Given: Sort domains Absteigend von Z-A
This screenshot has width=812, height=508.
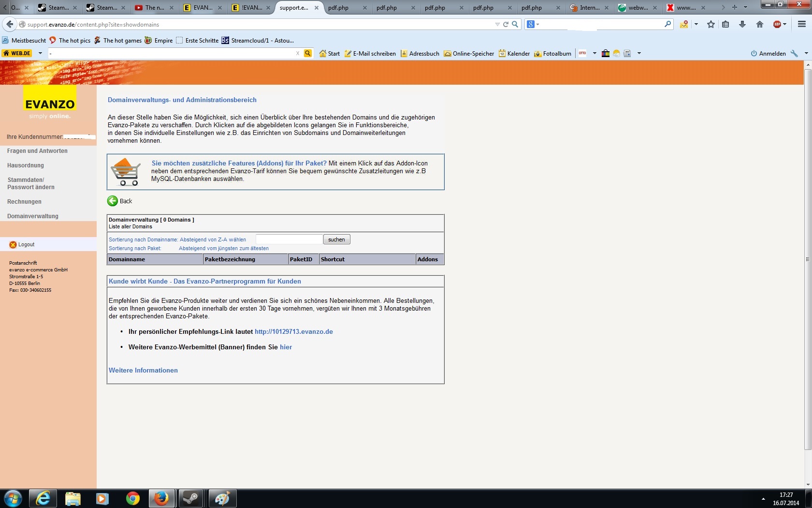Looking at the screenshot, I should pos(213,239).
